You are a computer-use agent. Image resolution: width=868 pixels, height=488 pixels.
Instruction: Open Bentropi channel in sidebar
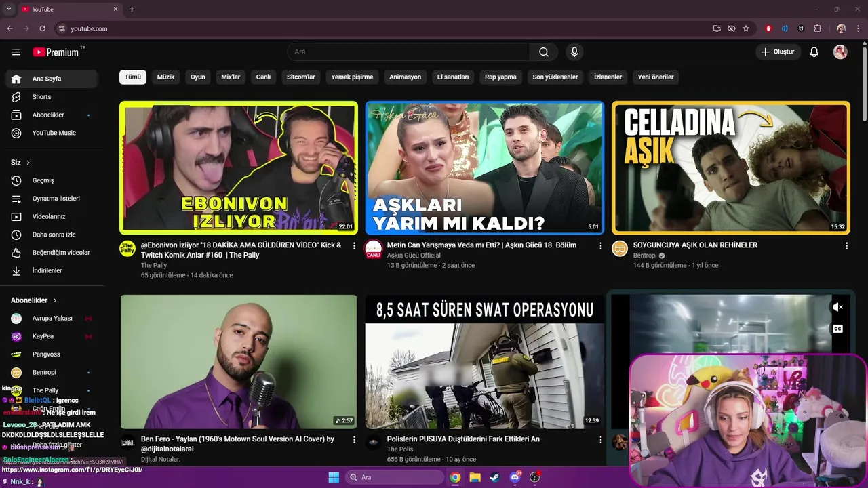tap(52, 373)
